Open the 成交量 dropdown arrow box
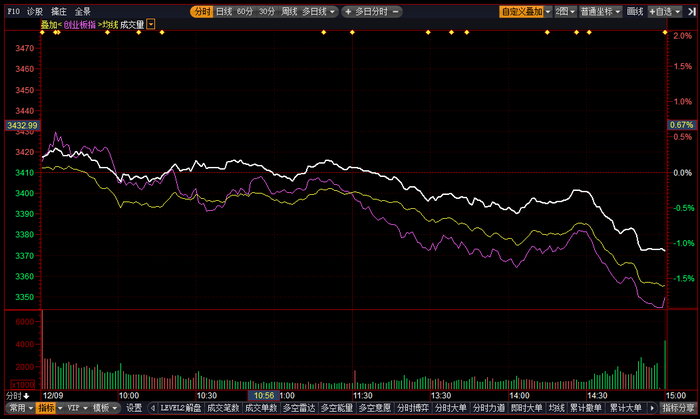The height and width of the screenshot is (419, 700). point(151,24)
